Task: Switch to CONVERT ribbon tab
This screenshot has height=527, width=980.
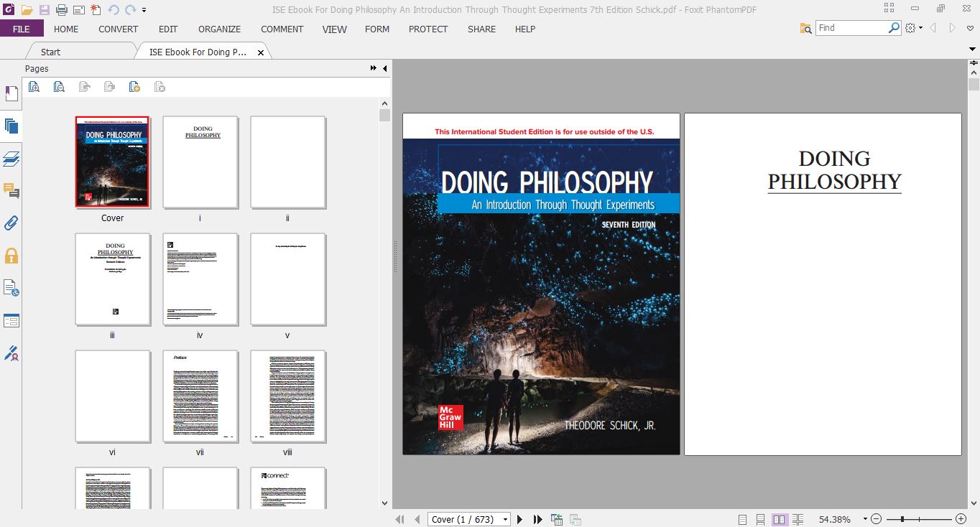Action: tap(119, 29)
